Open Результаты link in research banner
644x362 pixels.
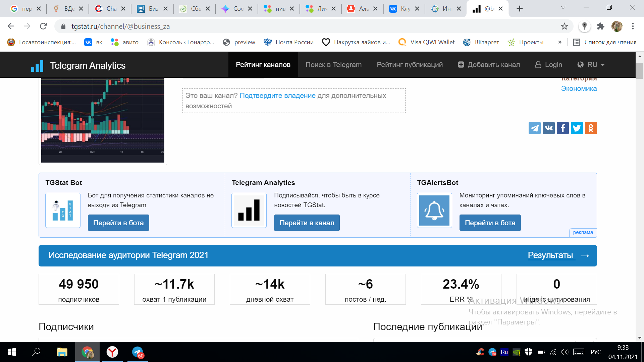(x=550, y=255)
